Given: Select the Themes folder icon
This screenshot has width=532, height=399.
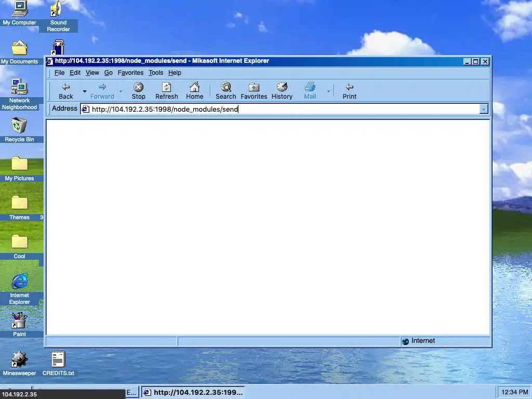Looking at the screenshot, I should click(19, 208).
